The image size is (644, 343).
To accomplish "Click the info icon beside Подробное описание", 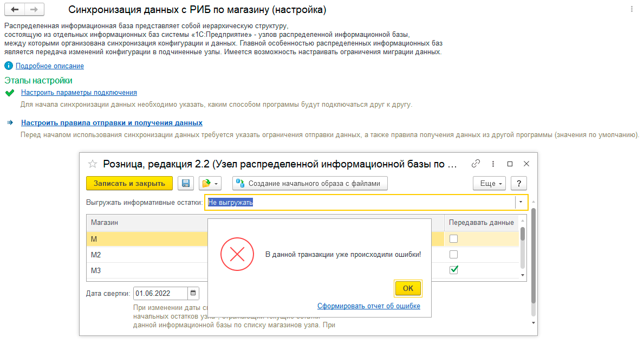I will coord(8,66).
